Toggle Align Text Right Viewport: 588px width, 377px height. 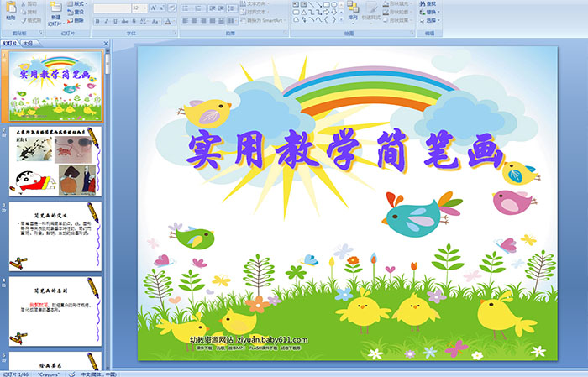pyautogui.click(x=203, y=21)
